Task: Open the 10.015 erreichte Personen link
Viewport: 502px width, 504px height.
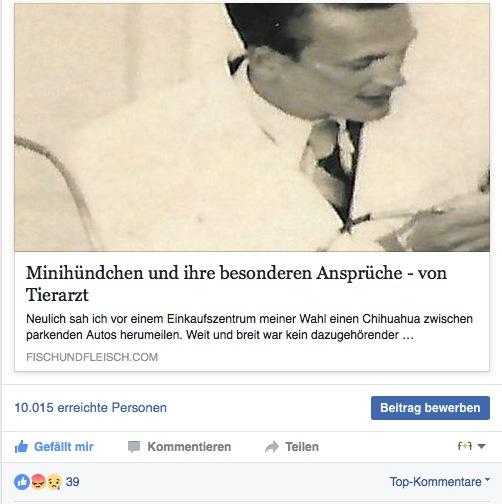Action: [90, 408]
